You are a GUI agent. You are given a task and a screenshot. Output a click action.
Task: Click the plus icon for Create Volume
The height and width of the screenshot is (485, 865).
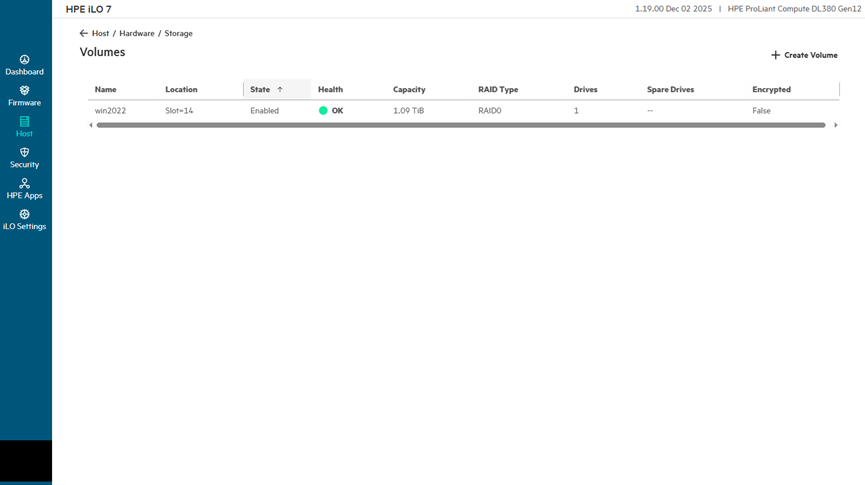[775, 55]
